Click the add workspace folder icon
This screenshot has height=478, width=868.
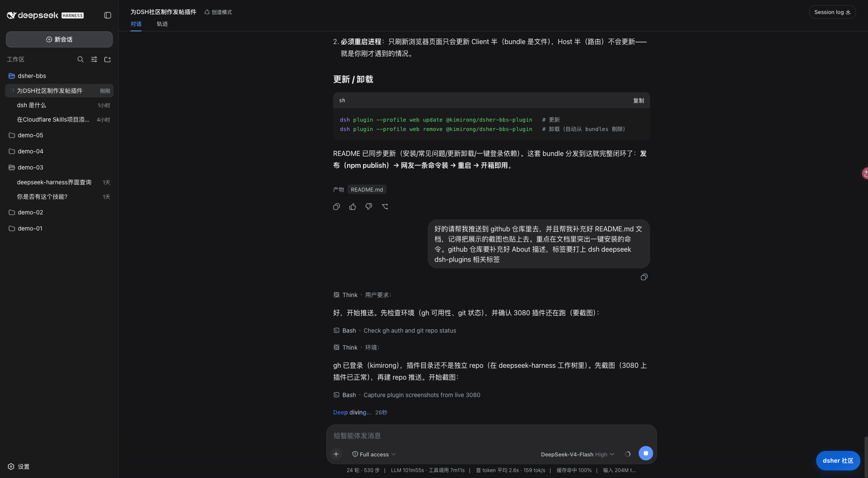click(108, 59)
